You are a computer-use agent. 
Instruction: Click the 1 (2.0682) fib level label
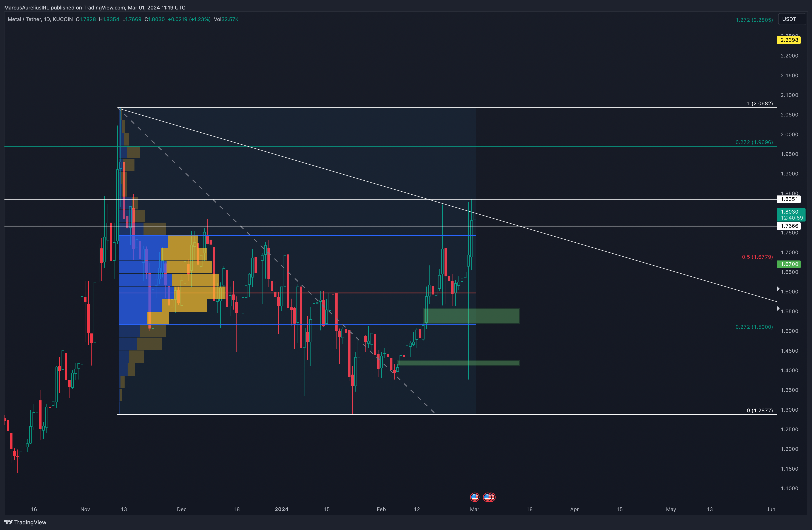pos(760,103)
